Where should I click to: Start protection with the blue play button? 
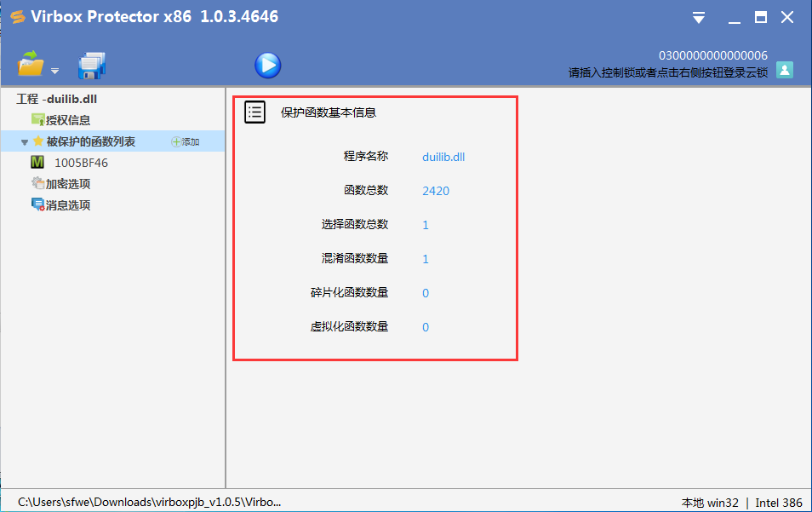[x=268, y=66]
